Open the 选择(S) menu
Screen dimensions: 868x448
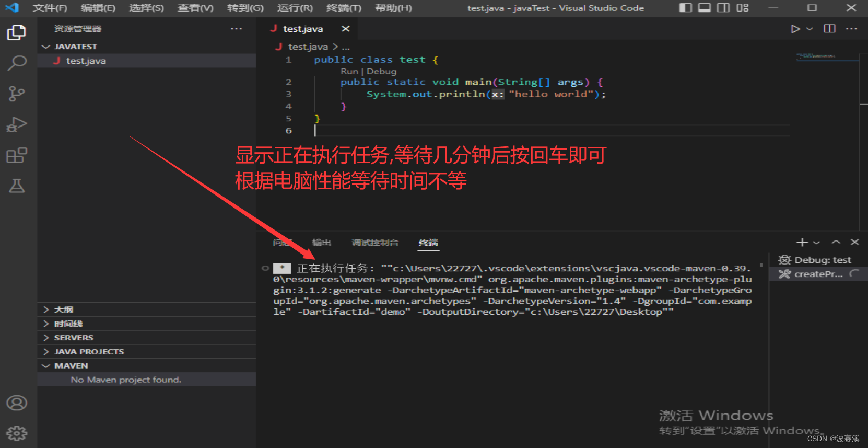click(147, 8)
